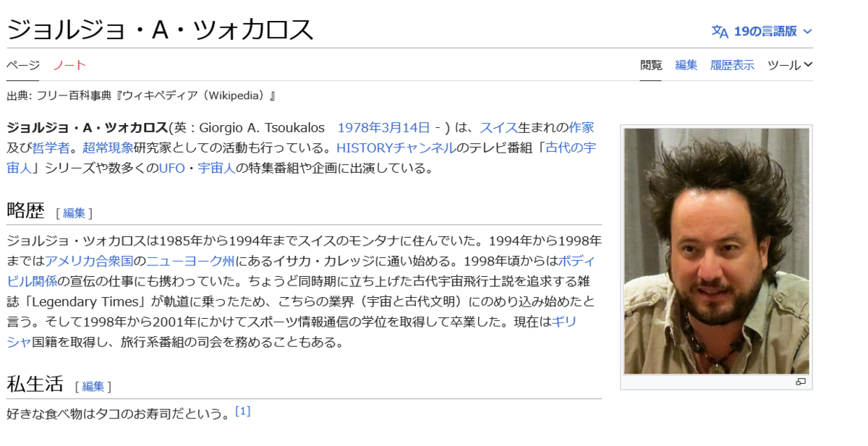Expand the 19の言語版 language dropdown

coord(762,31)
